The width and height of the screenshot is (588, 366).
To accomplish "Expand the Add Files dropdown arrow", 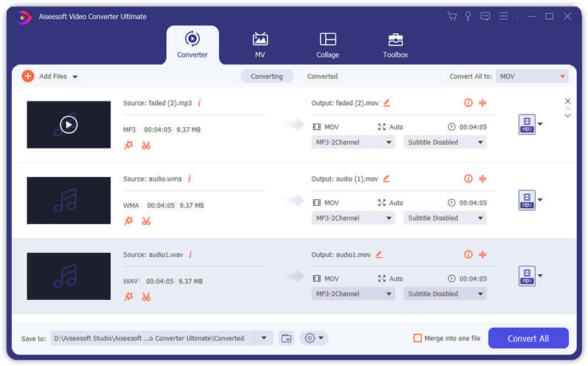I will [x=75, y=77].
